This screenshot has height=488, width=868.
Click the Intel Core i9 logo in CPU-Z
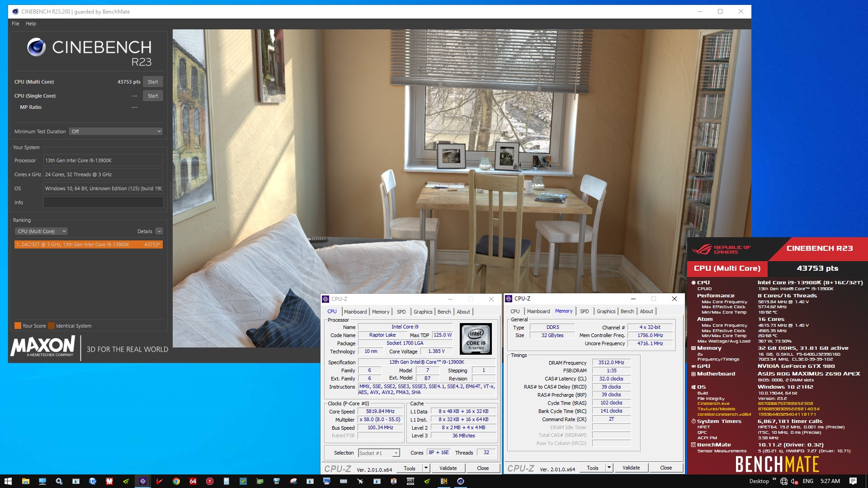point(476,338)
